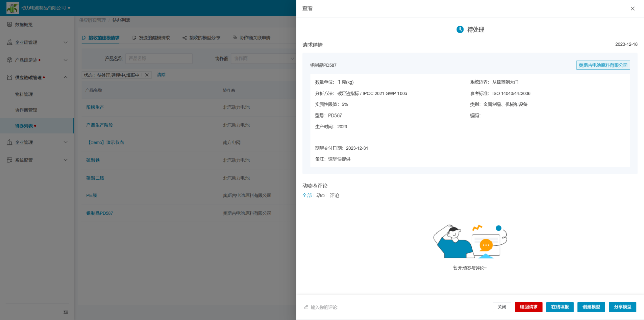This screenshot has width=644, height=320.
Task: Collapse the 供应链碳管理 menu section
Action: pyautogui.click(x=65, y=77)
